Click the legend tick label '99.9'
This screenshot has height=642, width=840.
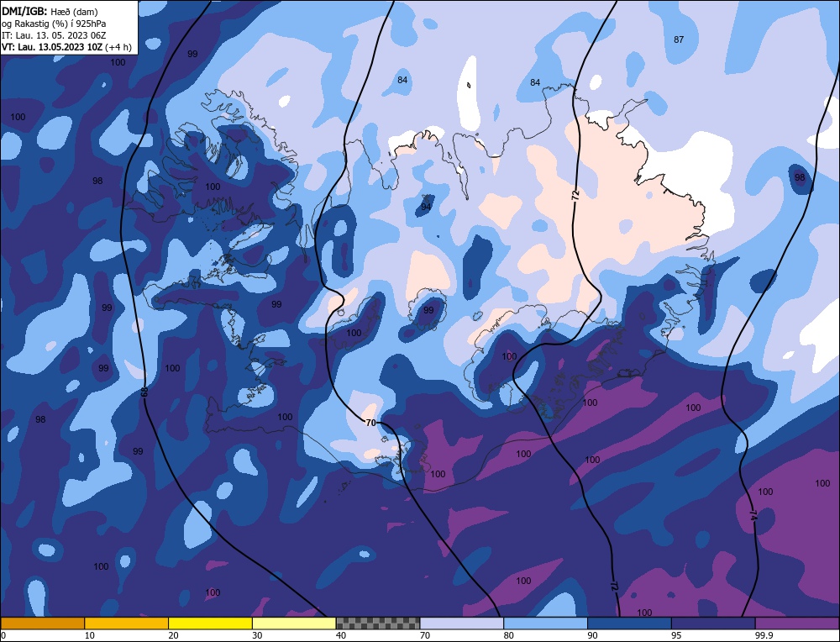[764, 635]
